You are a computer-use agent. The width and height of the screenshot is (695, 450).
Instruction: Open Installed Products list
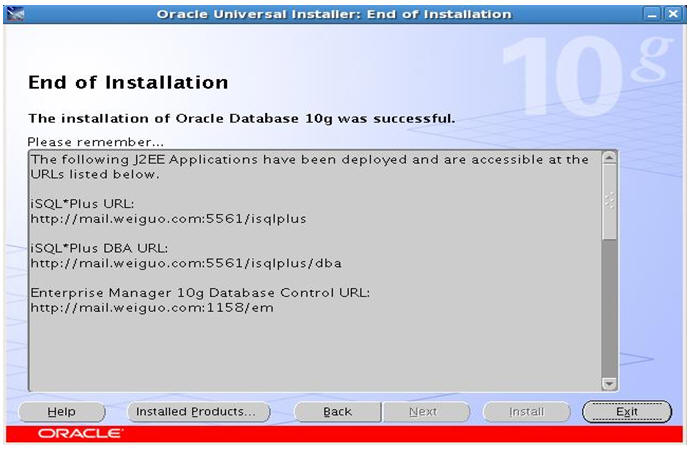click(x=198, y=412)
